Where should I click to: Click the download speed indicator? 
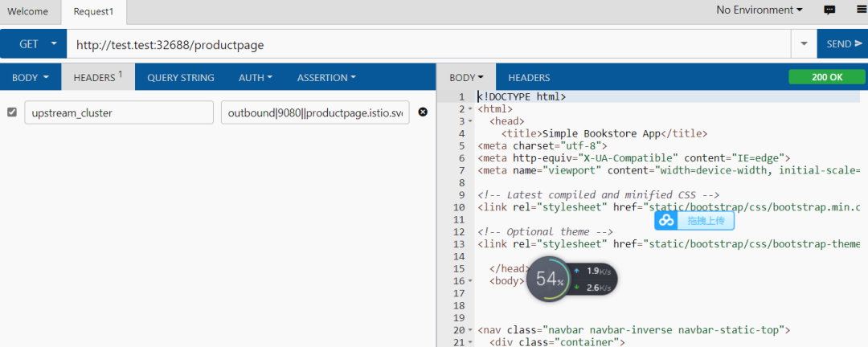(594, 288)
